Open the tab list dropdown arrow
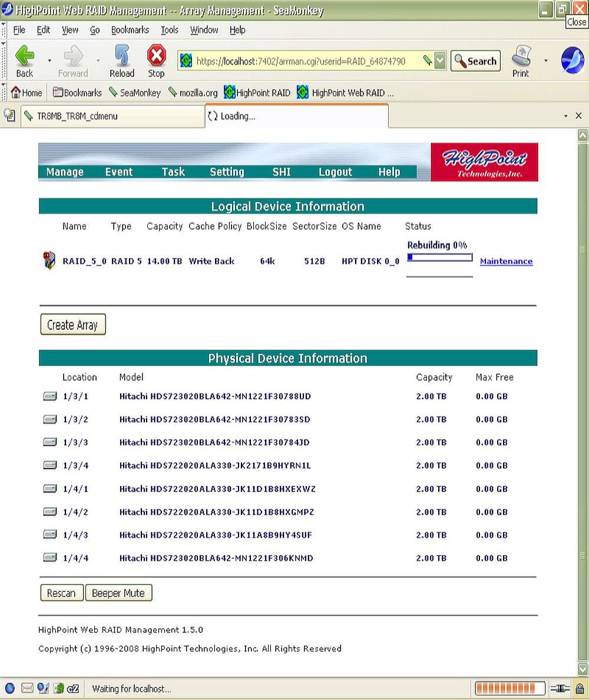The image size is (589, 700). (566, 116)
